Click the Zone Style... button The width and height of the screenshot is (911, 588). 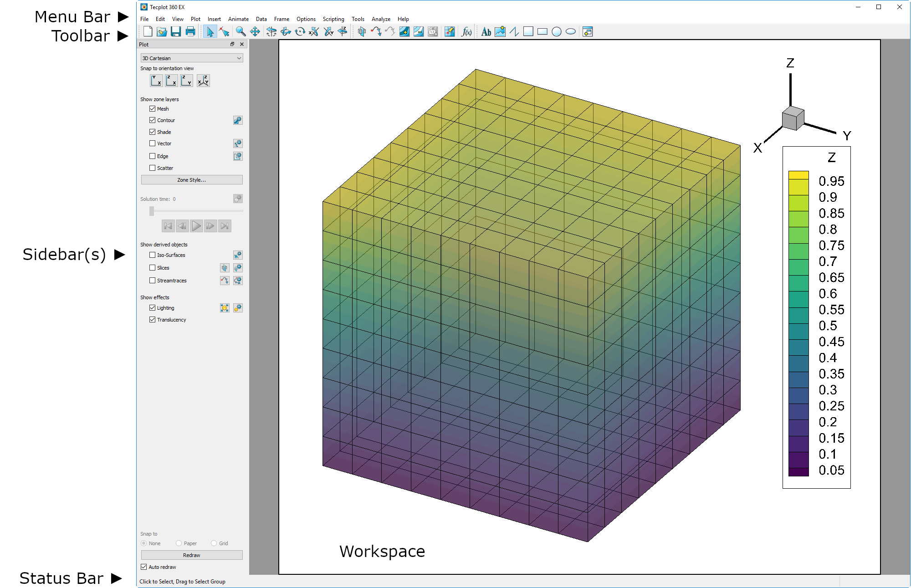tap(192, 180)
